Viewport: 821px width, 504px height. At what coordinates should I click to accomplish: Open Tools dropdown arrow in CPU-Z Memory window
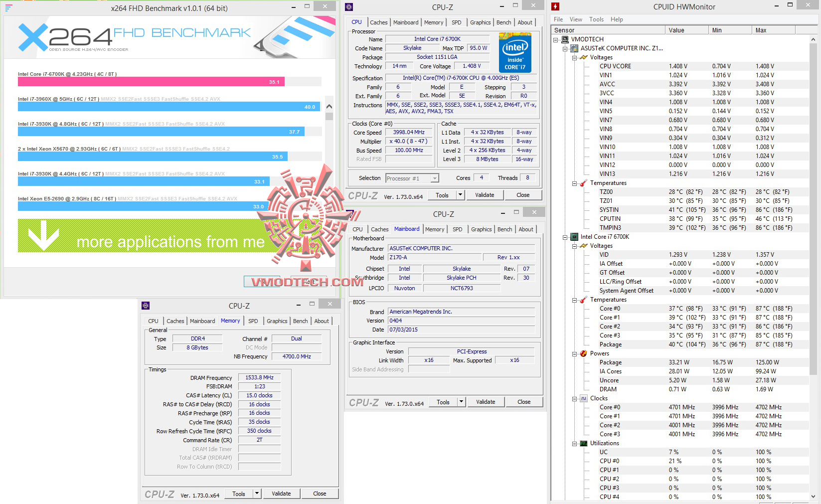(x=257, y=494)
